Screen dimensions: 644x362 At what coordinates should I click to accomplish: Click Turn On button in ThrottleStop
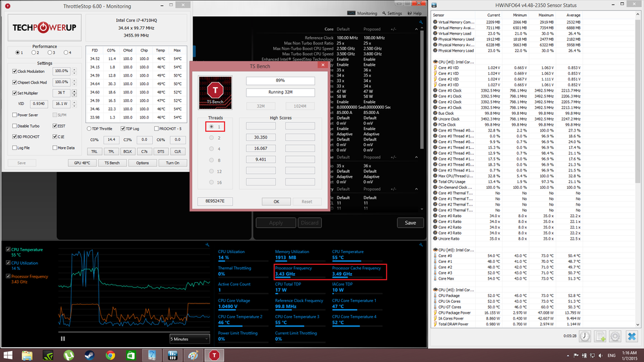pos(173,163)
